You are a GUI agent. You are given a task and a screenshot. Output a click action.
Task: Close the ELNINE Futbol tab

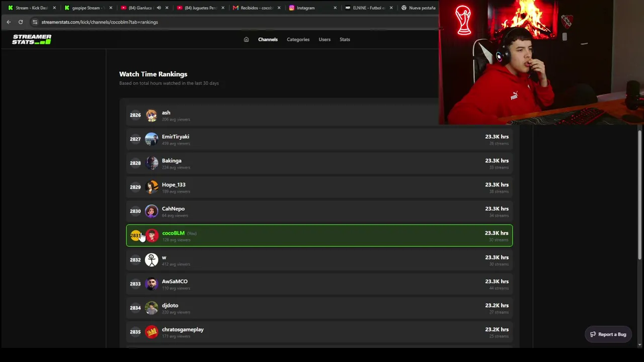click(x=391, y=8)
